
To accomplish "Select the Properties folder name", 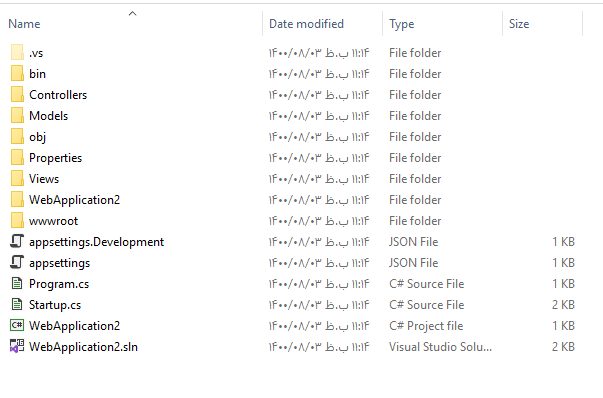I will pyautogui.click(x=55, y=158).
